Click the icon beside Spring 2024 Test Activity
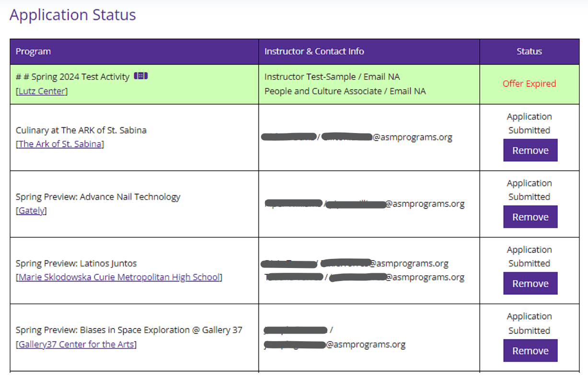 tap(141, 76)
